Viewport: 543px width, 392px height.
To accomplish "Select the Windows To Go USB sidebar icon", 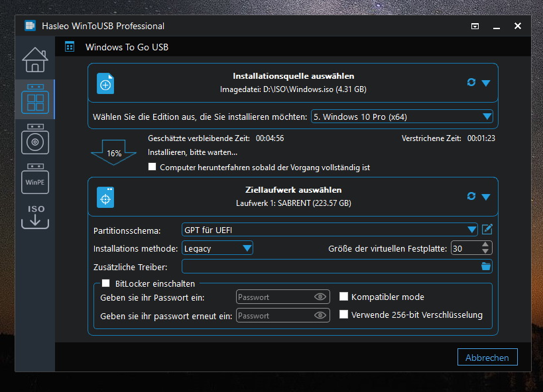I will 35,99.
